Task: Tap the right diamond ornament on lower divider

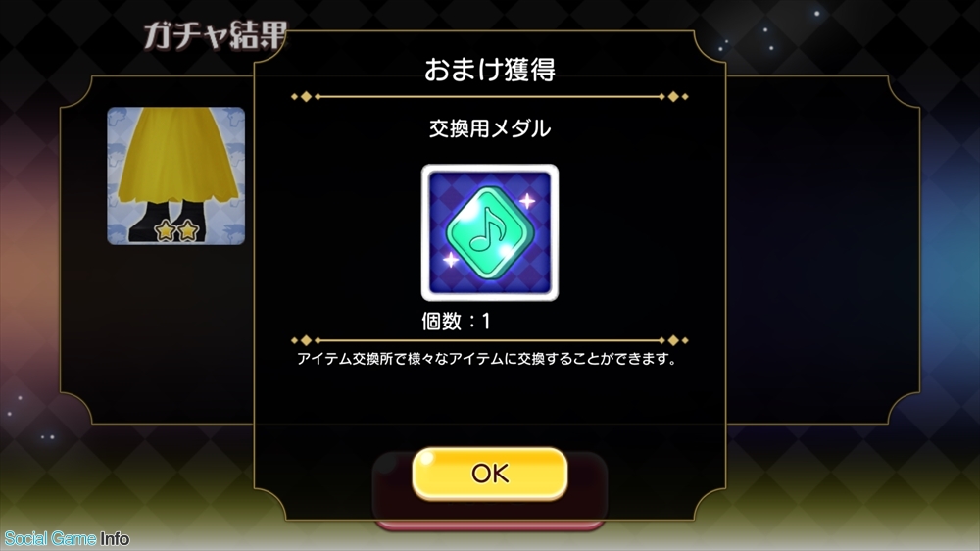Action: click(x=673, y=340)
